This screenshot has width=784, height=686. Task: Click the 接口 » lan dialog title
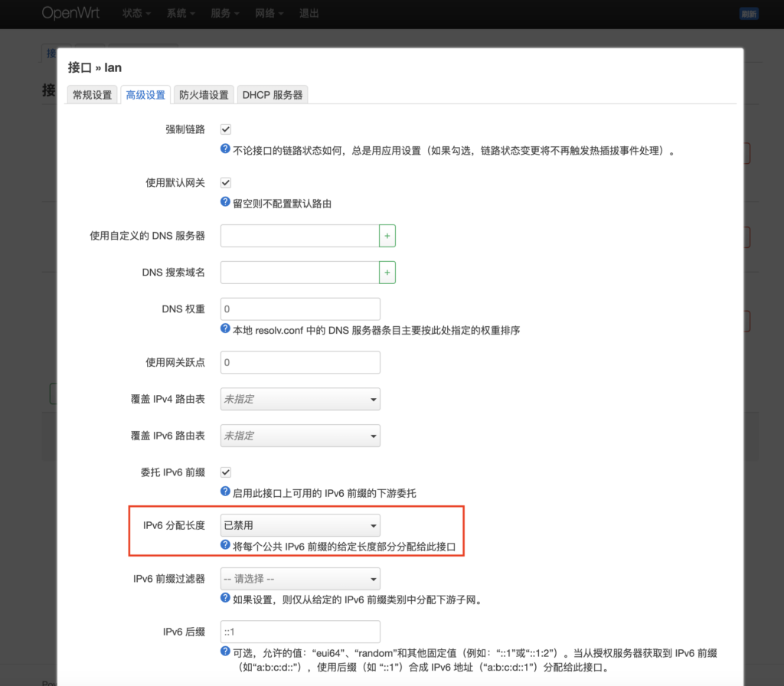coord(94,67)
